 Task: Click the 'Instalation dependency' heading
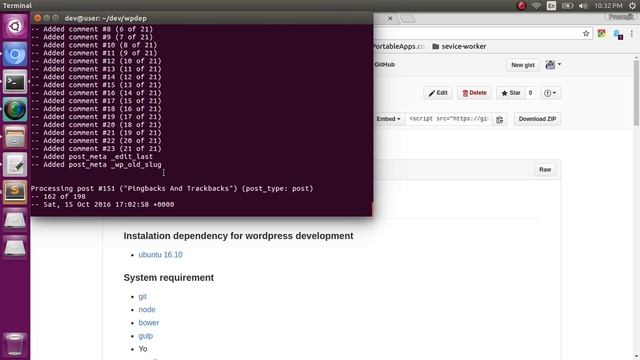pyautogui.click(x=238, y=236)
